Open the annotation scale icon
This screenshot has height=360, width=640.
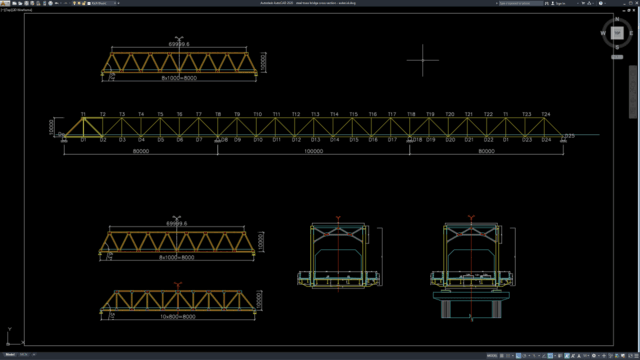pos(579,356)
